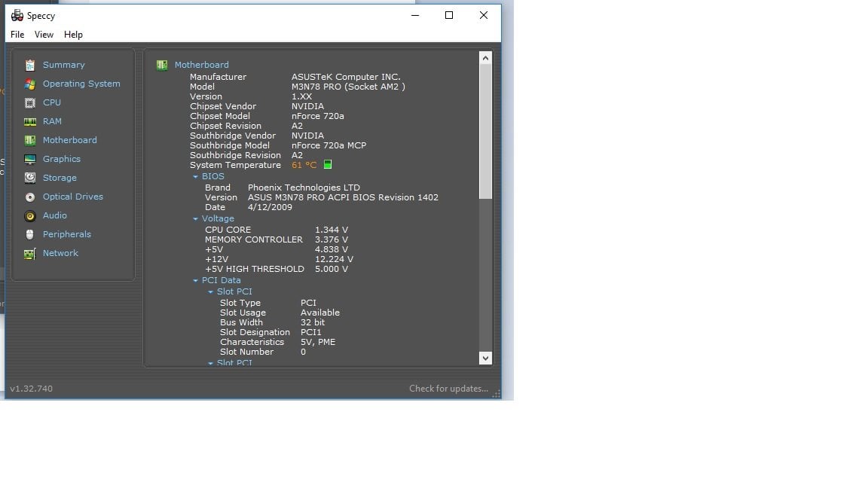Collapse the BIOS tree section
The width and height of the screenshot is (868, 488).
point(195,176)
